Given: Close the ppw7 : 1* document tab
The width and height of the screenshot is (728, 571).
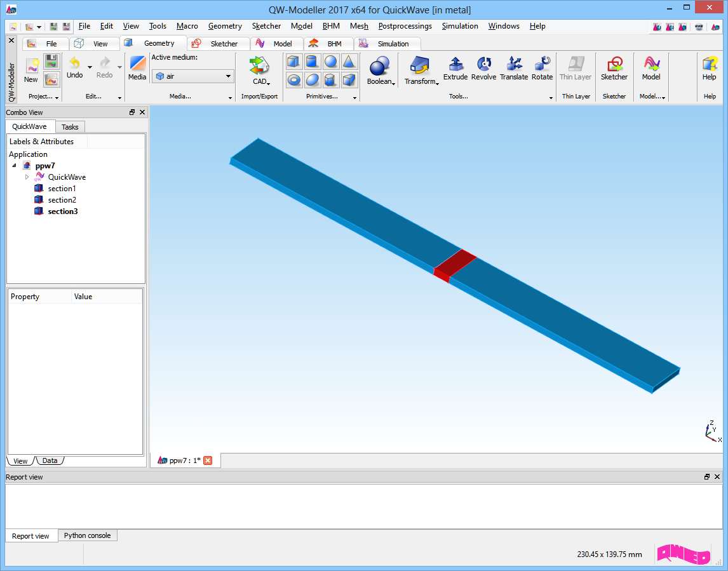Looking at the screenshot, I should click(208, 460).
